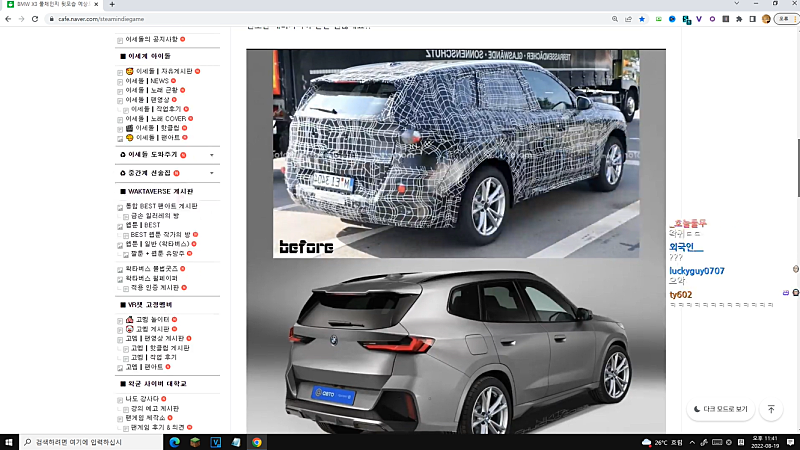Close the BMW X1 browser tab
This screenshot has width=800, height=450.
96,4
